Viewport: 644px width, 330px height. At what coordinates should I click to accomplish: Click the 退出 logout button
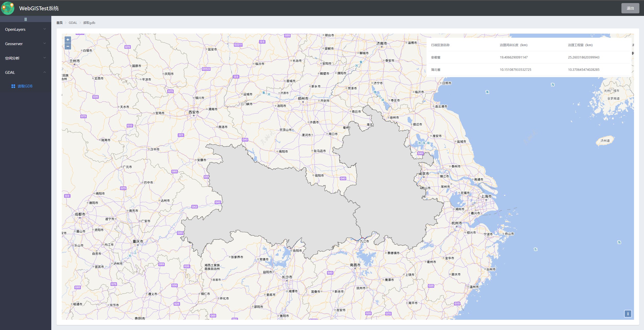tap(630, 8)
